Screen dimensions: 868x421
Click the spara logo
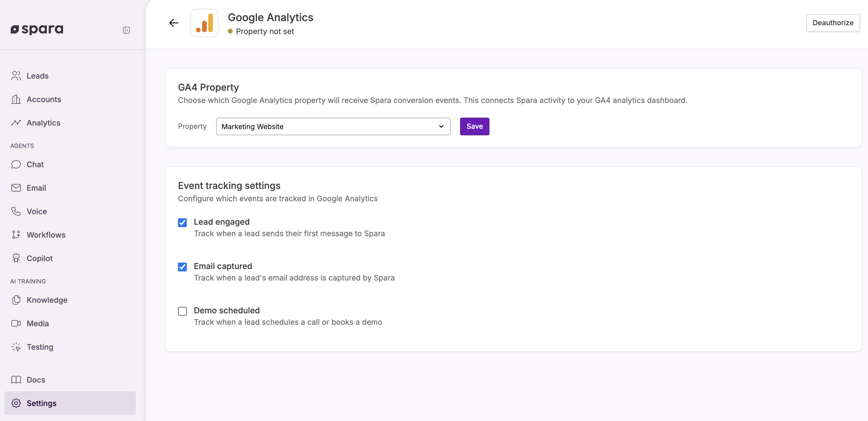(x=37, y=30)
